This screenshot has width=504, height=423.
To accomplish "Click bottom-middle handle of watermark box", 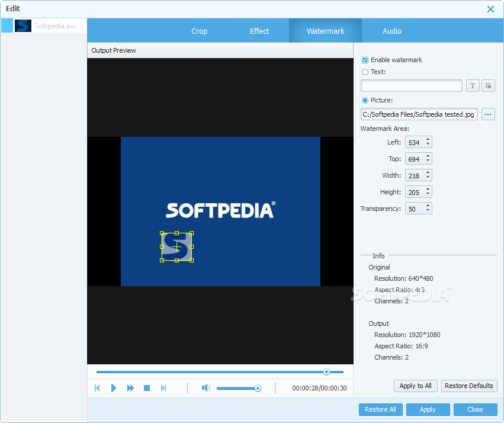I will click(x=177, y=260).
